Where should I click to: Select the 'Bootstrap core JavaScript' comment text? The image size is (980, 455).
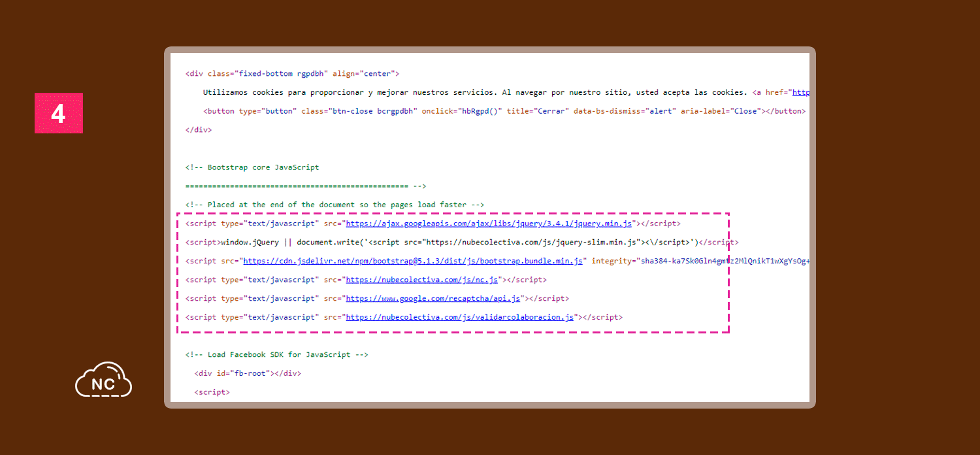(252, 167)
